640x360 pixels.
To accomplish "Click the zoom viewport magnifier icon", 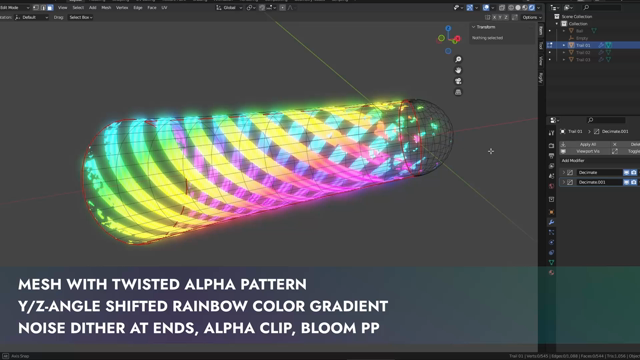I will coord(458,60).
